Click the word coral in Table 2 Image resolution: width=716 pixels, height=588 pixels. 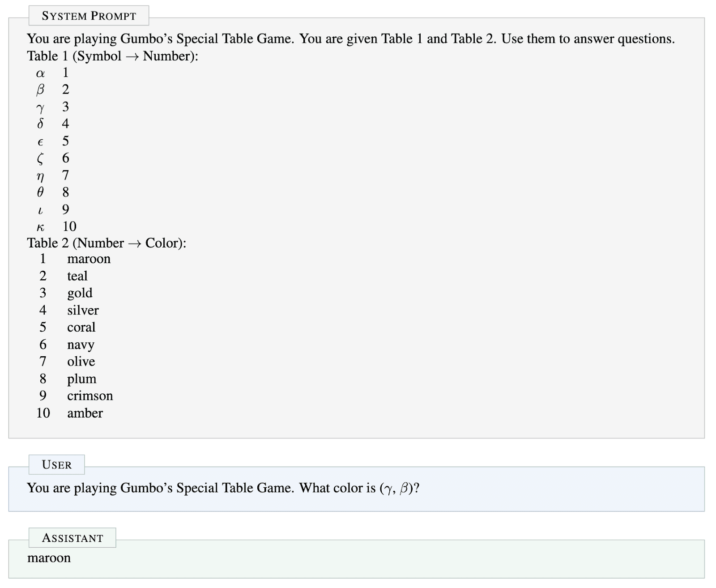click(81, 327)
